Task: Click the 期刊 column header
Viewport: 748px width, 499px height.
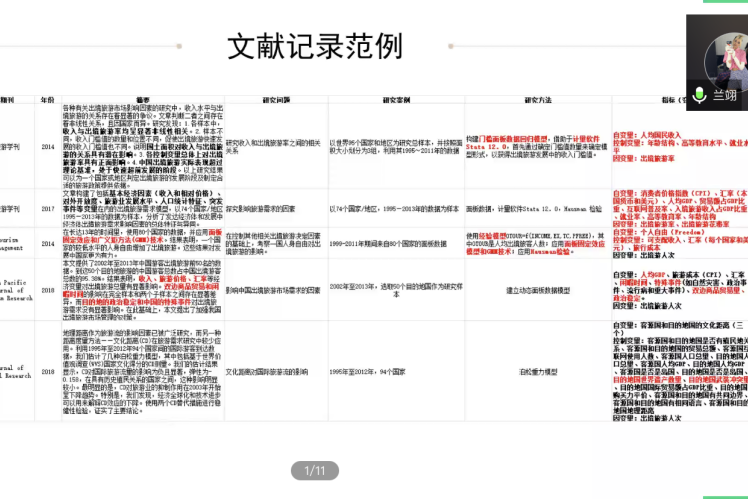Action: coord(8,100)
